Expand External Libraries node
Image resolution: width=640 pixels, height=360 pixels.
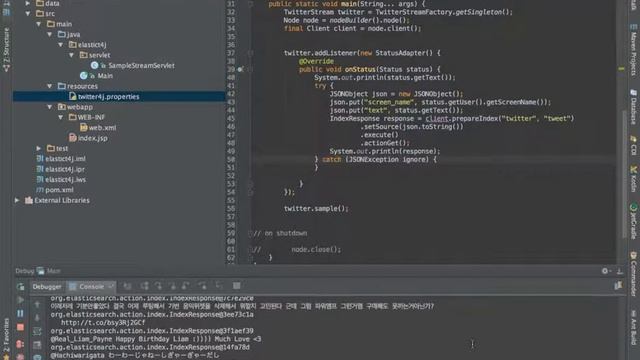(x=17, y=200)
